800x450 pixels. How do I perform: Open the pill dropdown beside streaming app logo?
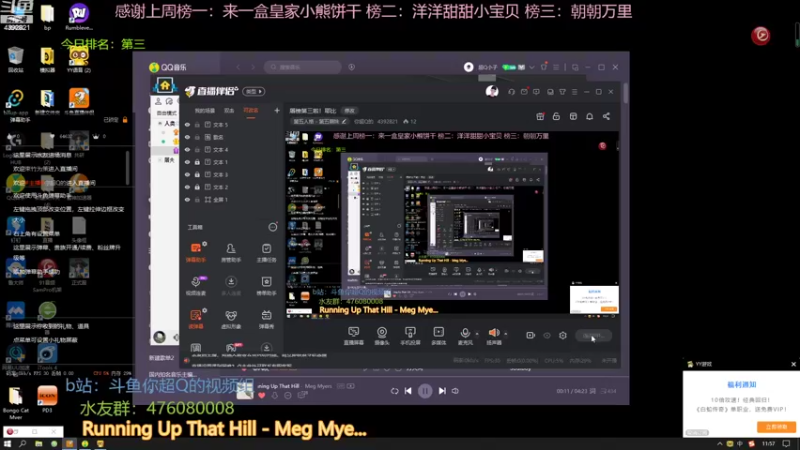click(254, 91)
